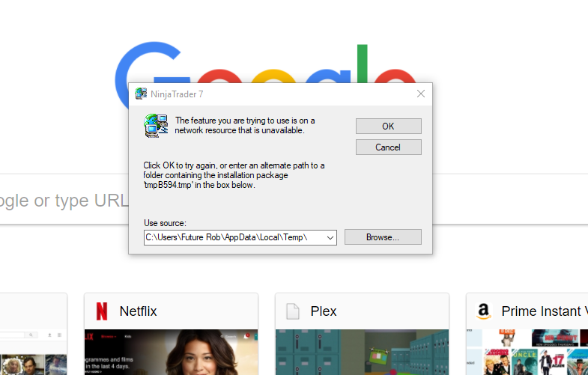
Task: Click the 'Use source:' label
Action: 165,223
